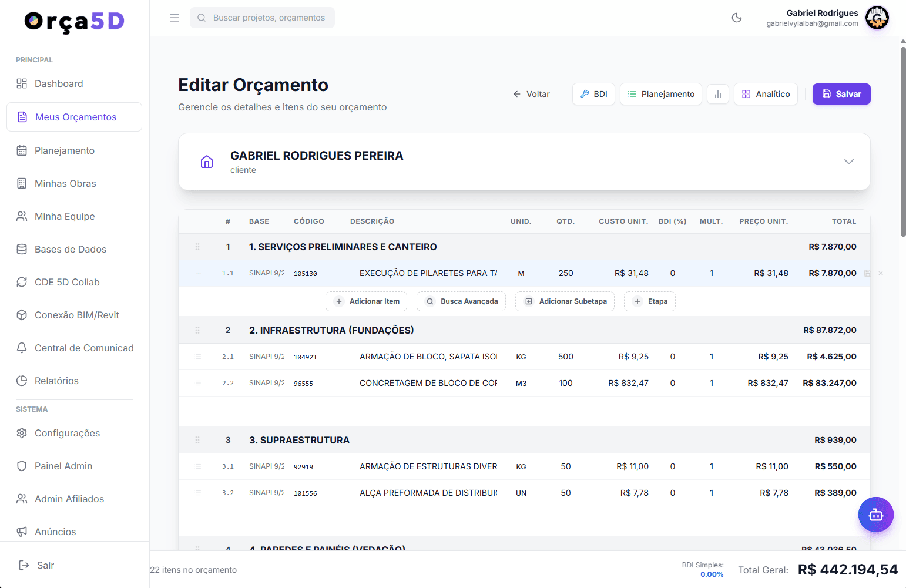
Task: Click code 104921 cell
Action: 306,357
